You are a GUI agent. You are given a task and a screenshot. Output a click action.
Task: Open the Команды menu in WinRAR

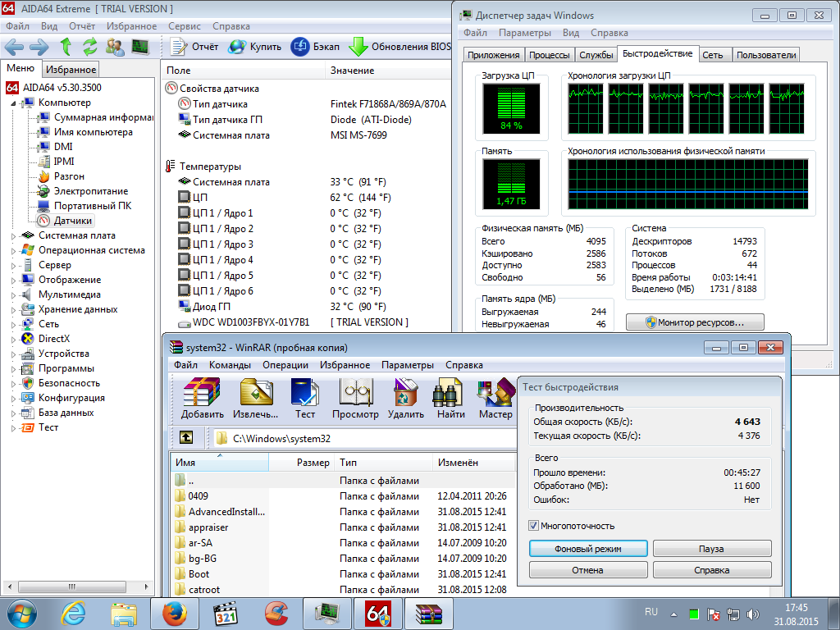click(230, 365)
